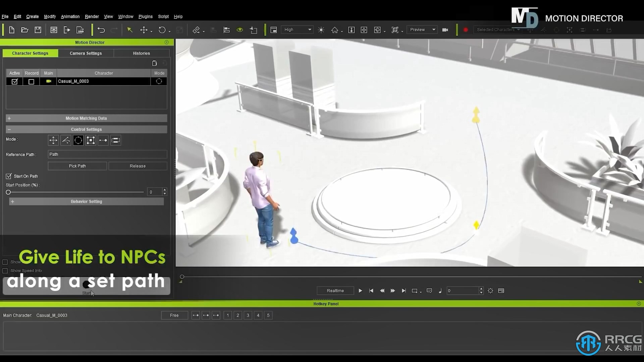Close the Hotkey Panel

click(x=639, y=304)
